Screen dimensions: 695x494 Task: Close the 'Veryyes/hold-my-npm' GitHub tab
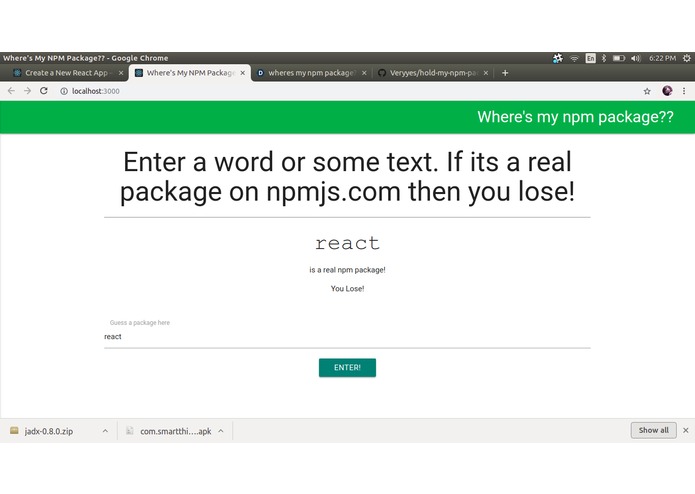click(486, 73)
